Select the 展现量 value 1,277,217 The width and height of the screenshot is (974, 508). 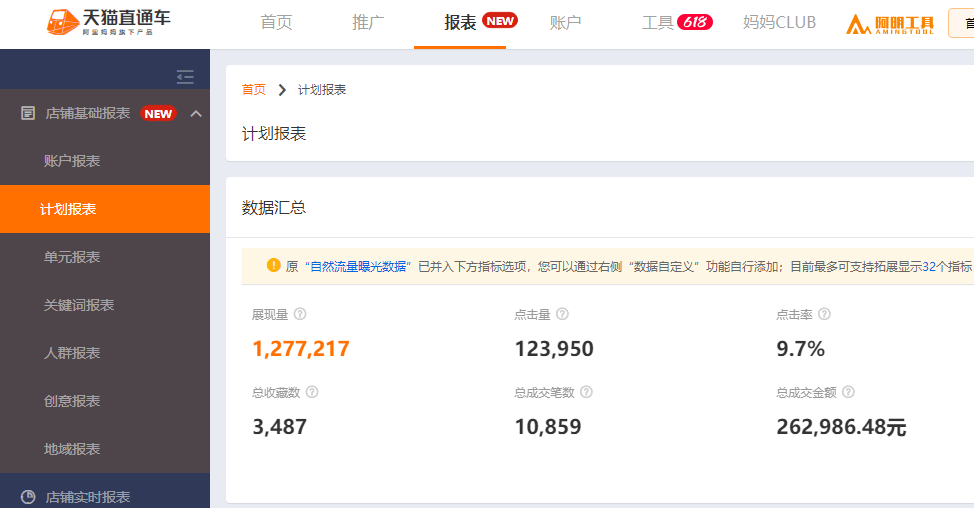tap(301, 349)
